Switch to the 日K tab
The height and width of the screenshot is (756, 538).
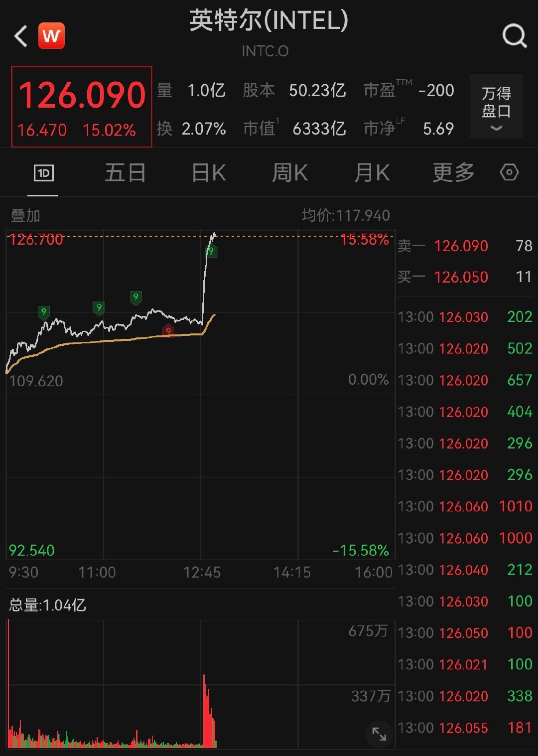pos(209,173)
